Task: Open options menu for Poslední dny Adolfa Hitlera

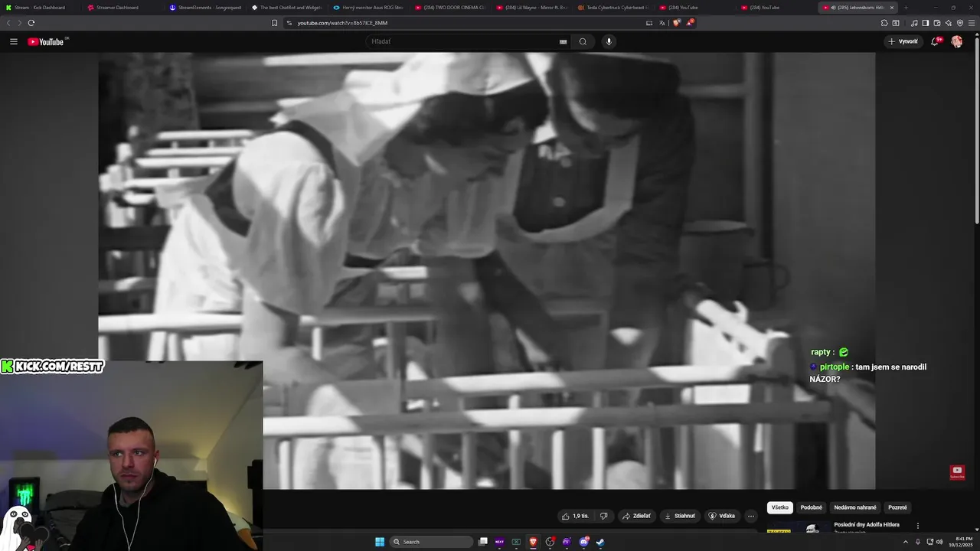Action: pyautogui.click(x=917, y=526)
